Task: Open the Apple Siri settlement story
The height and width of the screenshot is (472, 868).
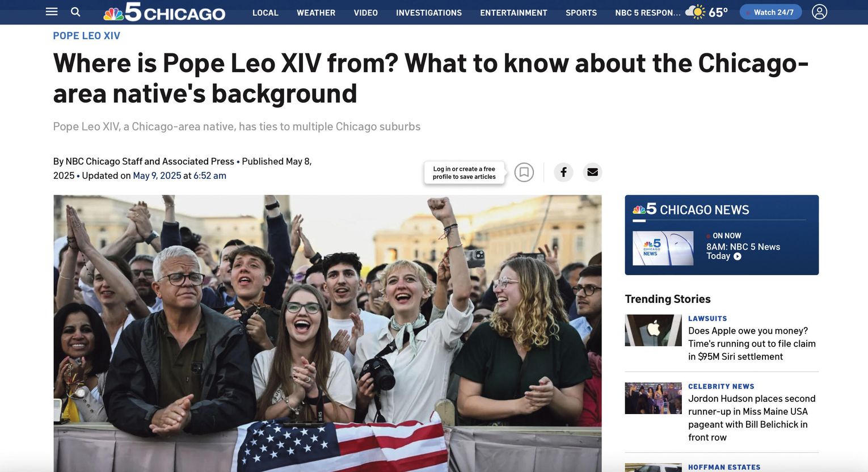Action: [752, 343]
